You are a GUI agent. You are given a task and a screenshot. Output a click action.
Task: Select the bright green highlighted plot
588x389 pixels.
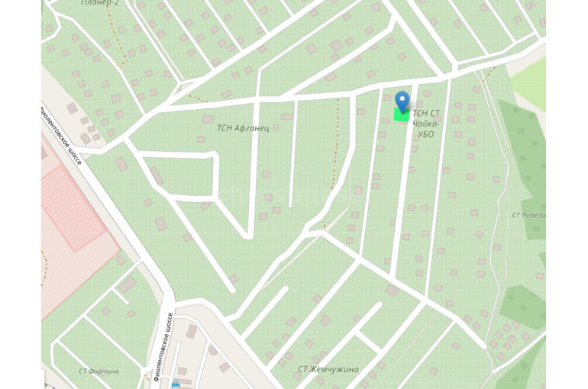[402, 114]
